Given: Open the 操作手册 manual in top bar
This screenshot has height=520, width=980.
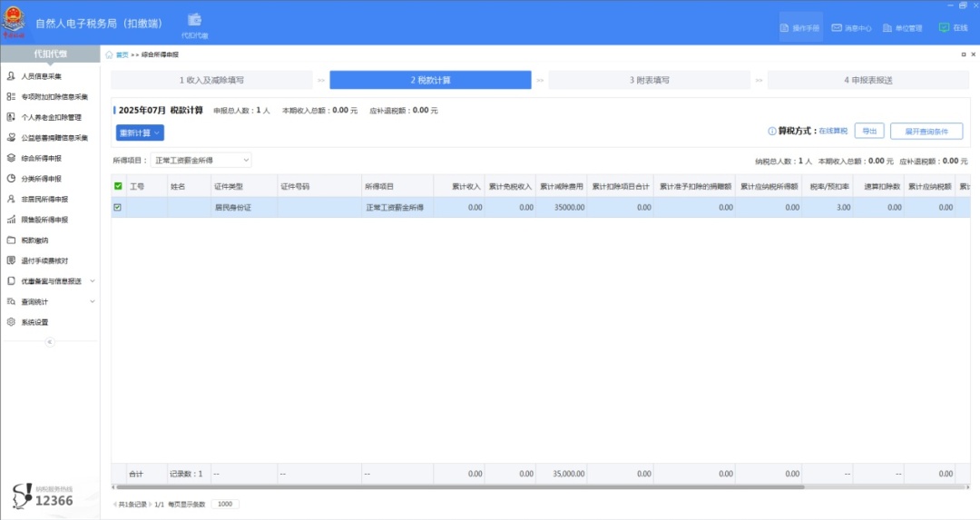Looking at the screenshot, I should tap(799, 28).
